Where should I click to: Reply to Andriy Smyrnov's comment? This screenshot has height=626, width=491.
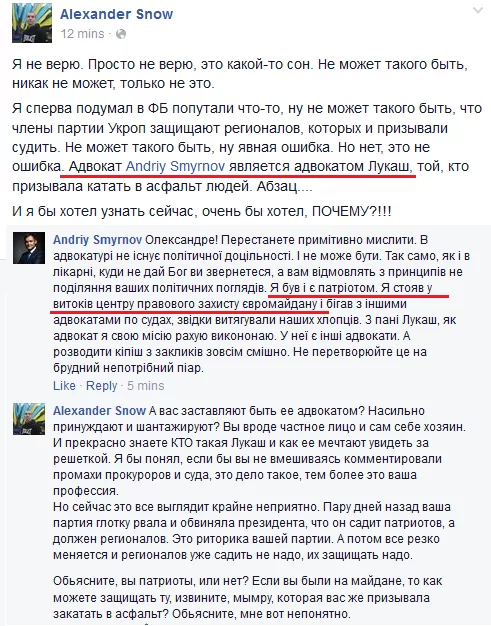coord(101,386)
